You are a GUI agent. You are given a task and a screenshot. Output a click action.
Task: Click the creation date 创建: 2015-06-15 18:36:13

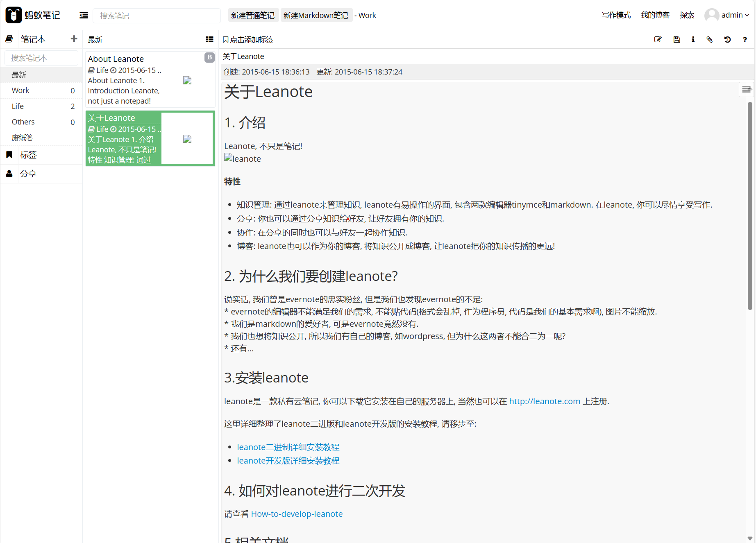[266, 72]
